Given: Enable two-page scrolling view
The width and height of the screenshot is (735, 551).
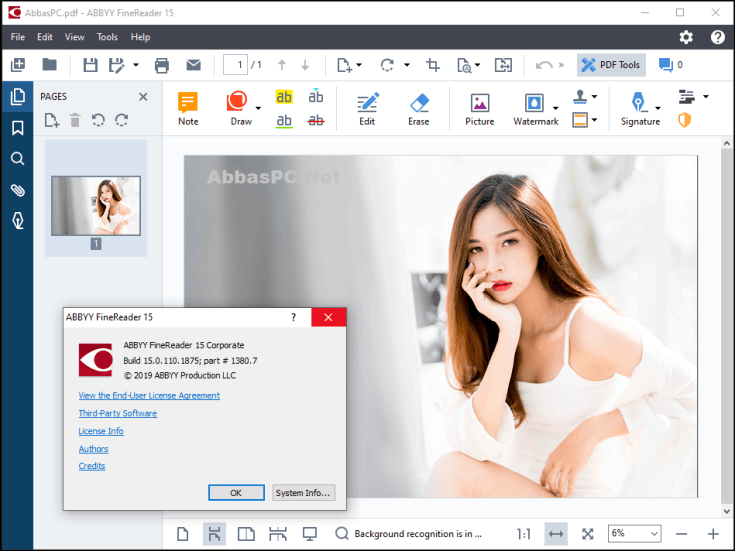Looking at the screenshot, I should click(x=278, y=534).
